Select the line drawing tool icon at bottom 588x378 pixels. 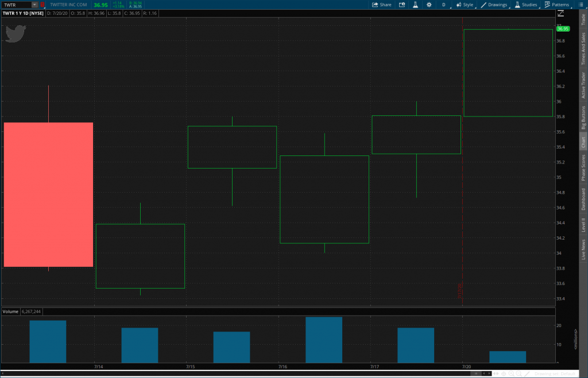[x=527, y=373]
